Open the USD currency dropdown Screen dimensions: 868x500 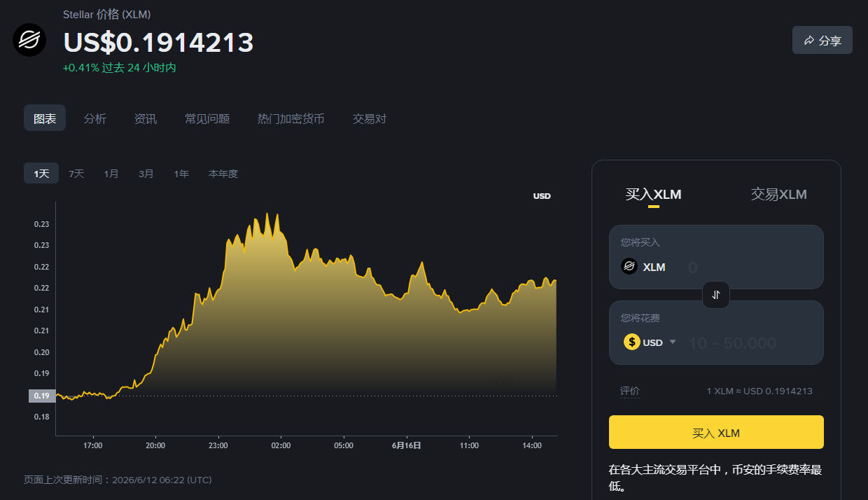pos(651,342)
